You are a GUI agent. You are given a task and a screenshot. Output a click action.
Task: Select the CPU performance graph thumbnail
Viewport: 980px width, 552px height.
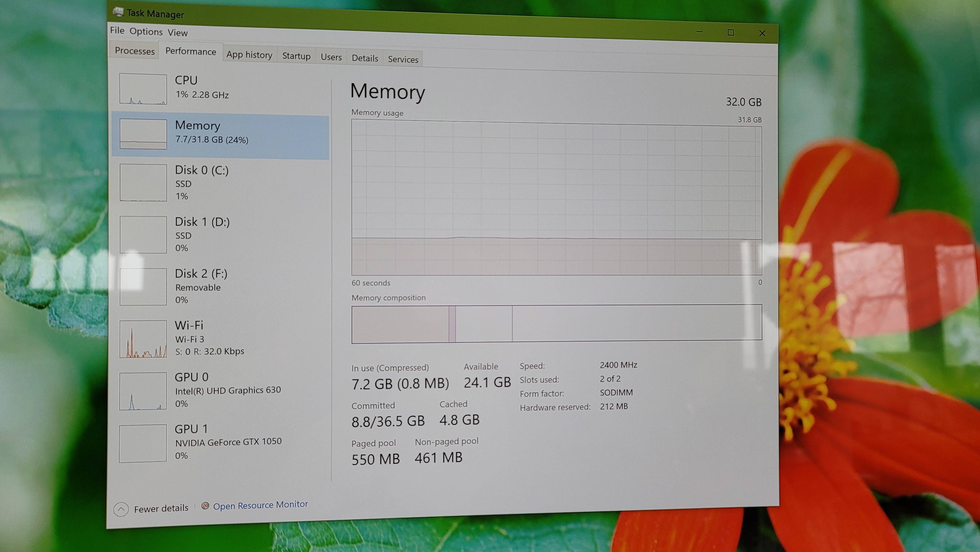pos(143,89)
